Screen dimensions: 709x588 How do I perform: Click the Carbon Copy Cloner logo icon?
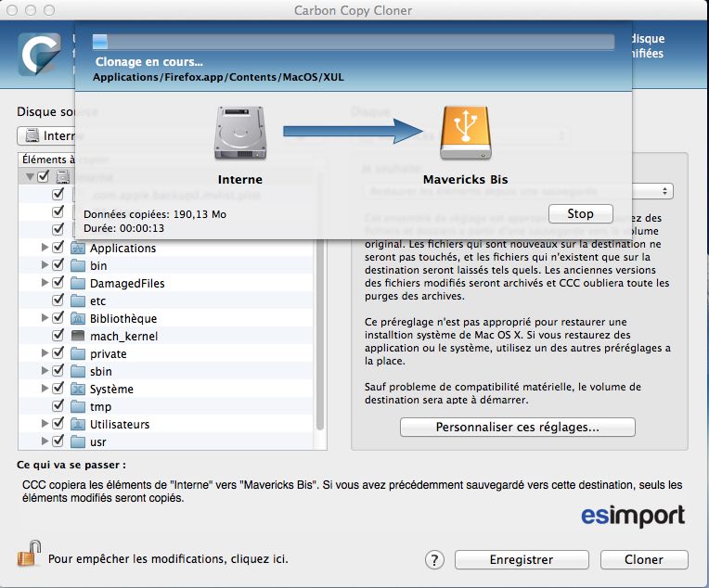[39, 54]
